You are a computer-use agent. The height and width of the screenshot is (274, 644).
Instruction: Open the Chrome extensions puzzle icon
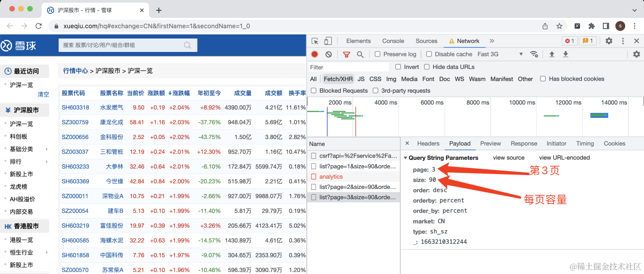pos(592,26)
